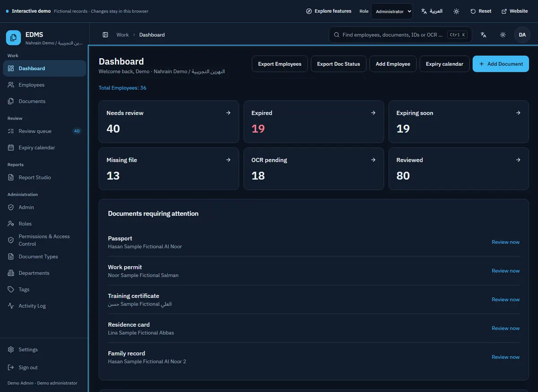The image size is (538, 392).
Task: Click the Explore features compass icon
Action: tap(309, 11)
